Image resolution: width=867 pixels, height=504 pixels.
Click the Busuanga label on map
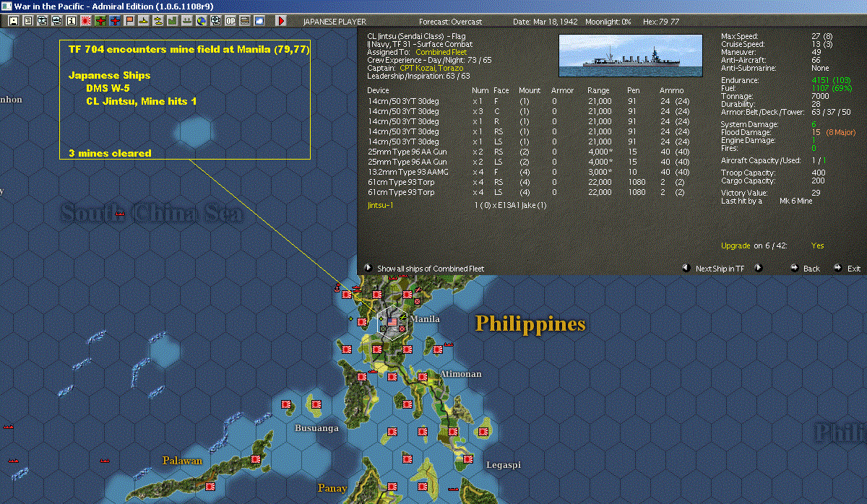316,428
